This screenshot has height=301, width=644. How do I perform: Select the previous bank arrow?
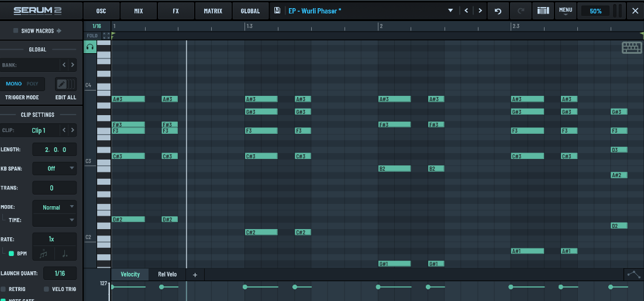coord(64,65)
